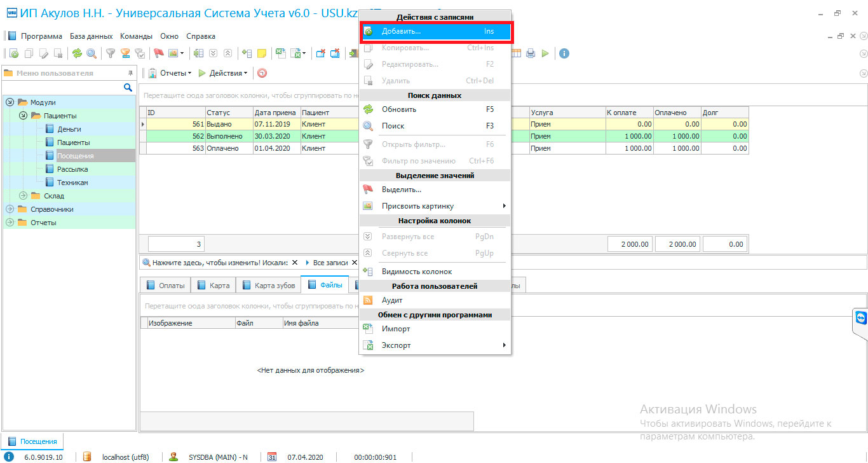Choose Видимость колонок in context menu
This screenshot has width=868, height=463.
click(435, 272)
